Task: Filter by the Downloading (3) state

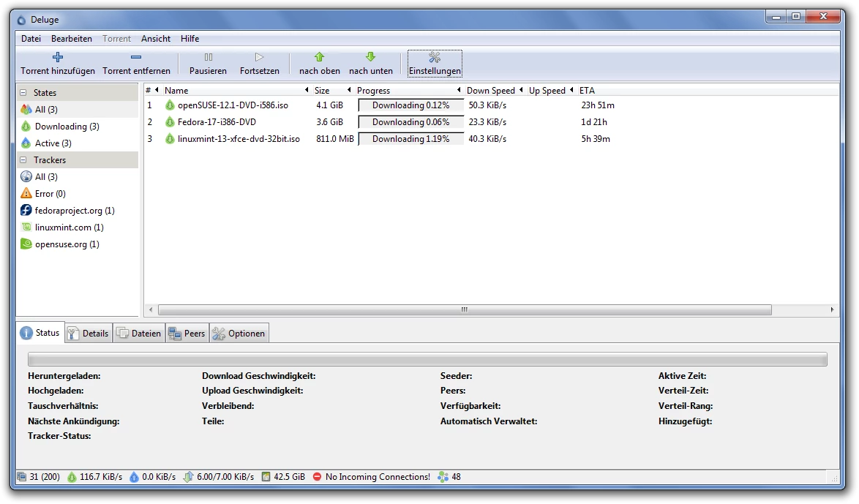Action: pyautogui.click(x=67, y=127)
